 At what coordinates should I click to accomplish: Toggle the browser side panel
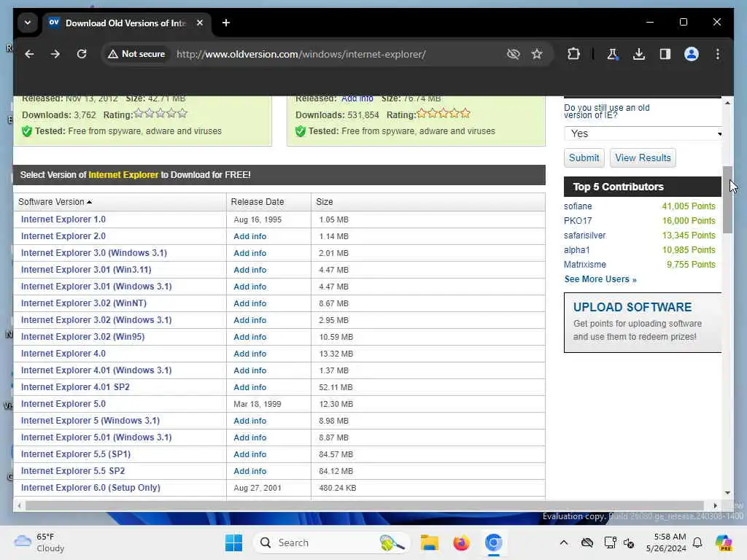(x=665, y=54)
